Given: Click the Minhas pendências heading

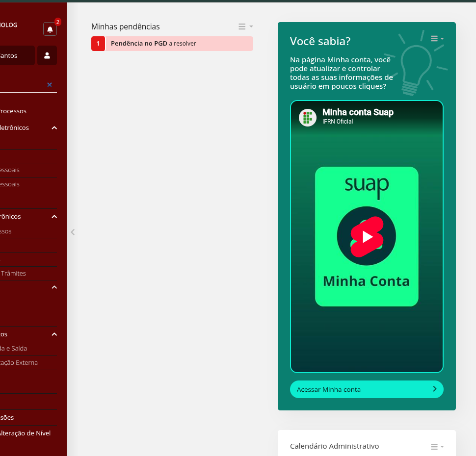Looking at the screenshot, I should click(x=125, y=26).
